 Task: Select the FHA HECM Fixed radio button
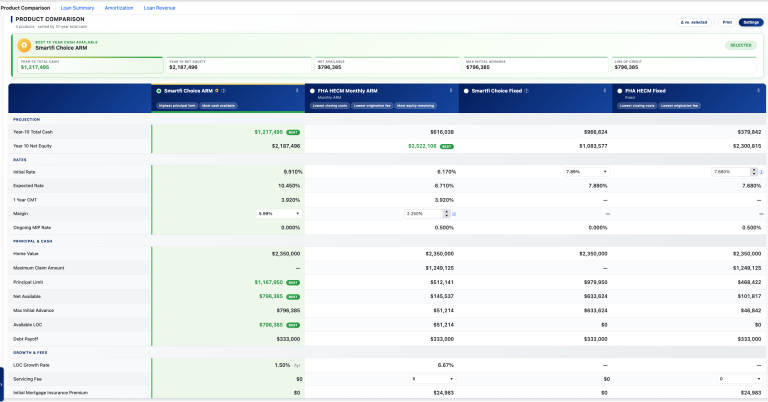point(620,91)
